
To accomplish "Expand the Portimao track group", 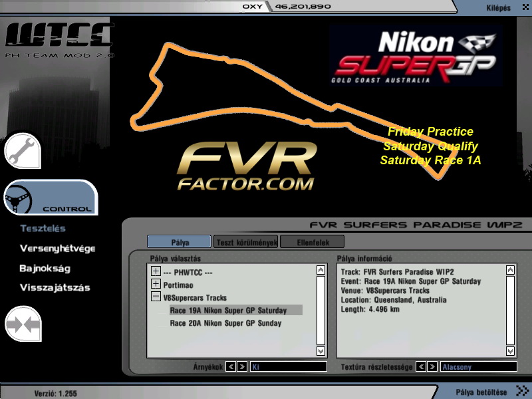I will point(156,284).
